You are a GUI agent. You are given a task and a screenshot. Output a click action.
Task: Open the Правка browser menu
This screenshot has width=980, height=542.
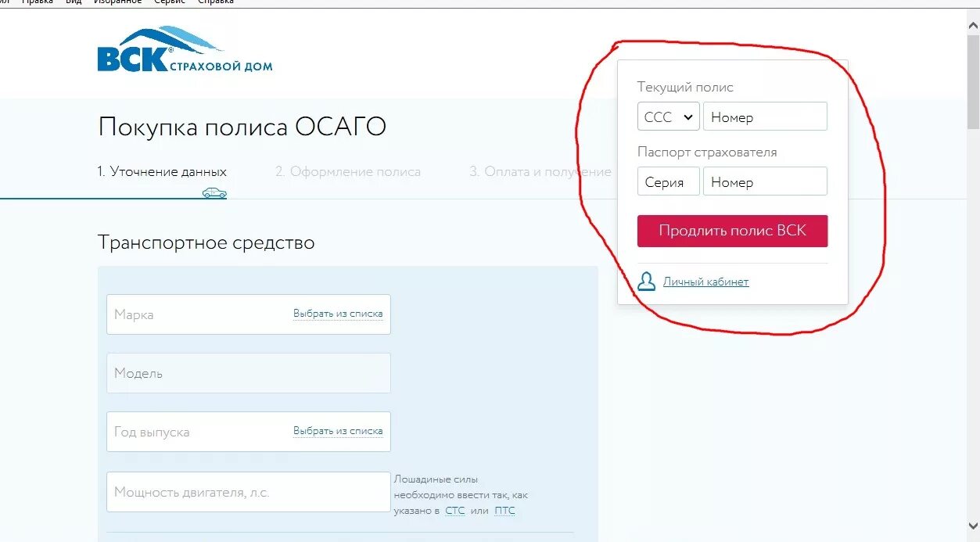tap(38, 2)
